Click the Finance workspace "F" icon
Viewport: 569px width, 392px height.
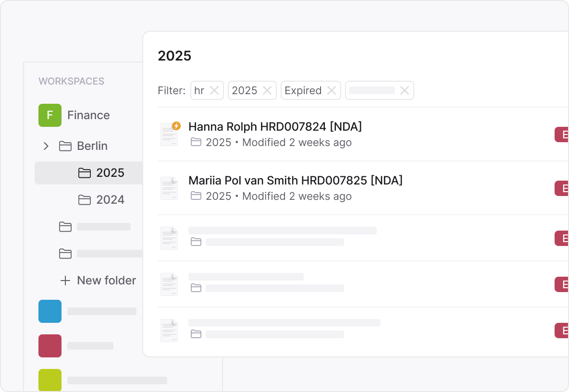(x=50, y=115)
